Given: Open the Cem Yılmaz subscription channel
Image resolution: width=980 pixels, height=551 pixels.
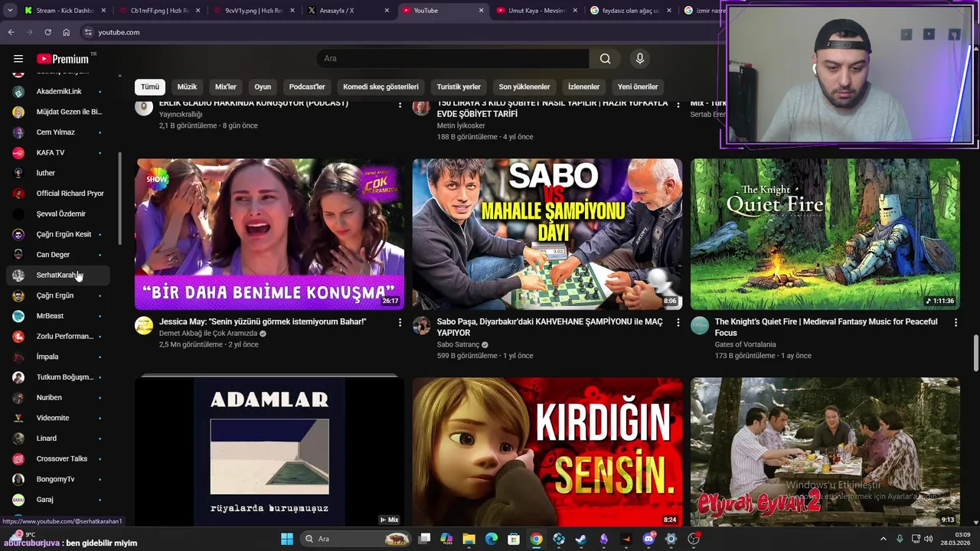Looking at the screenshot, I should tap(58, 132).
